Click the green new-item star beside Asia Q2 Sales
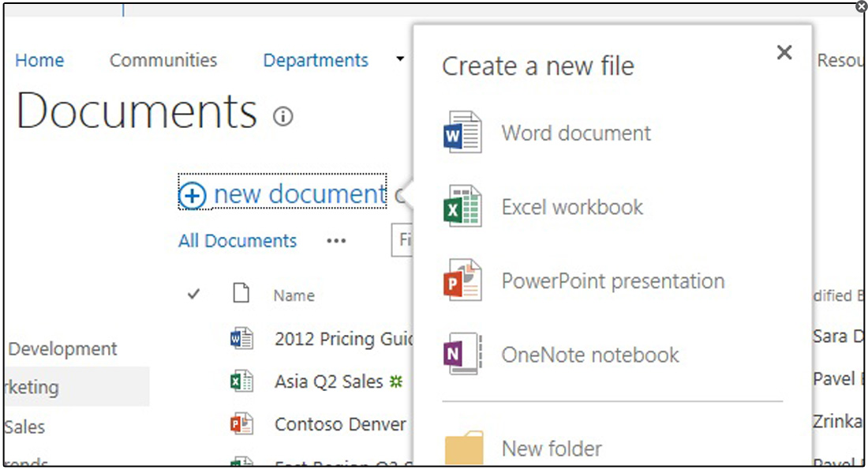This screenshot has width=868, height=470. (396, 382)
